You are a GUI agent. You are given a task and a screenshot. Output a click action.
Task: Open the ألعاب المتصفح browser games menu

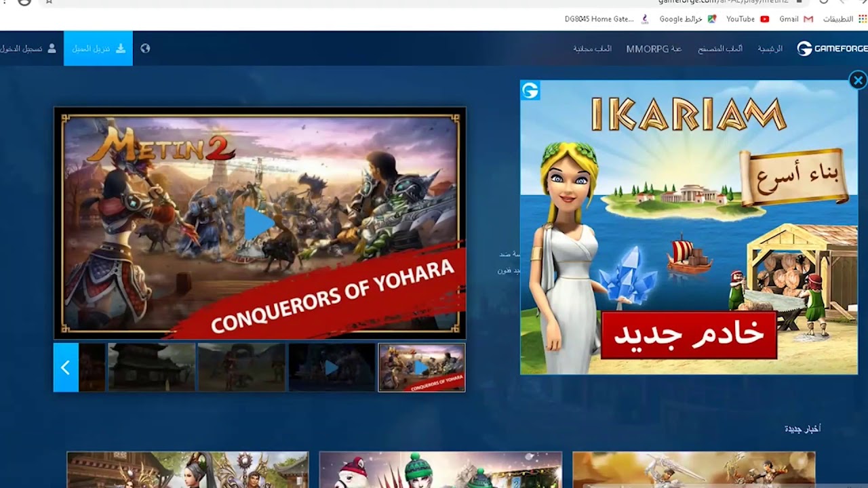[720, 49]
